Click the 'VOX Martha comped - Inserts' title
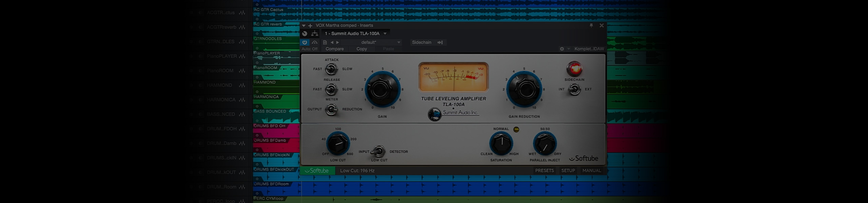This screenshot has width=868, height=203. (344, 25)
